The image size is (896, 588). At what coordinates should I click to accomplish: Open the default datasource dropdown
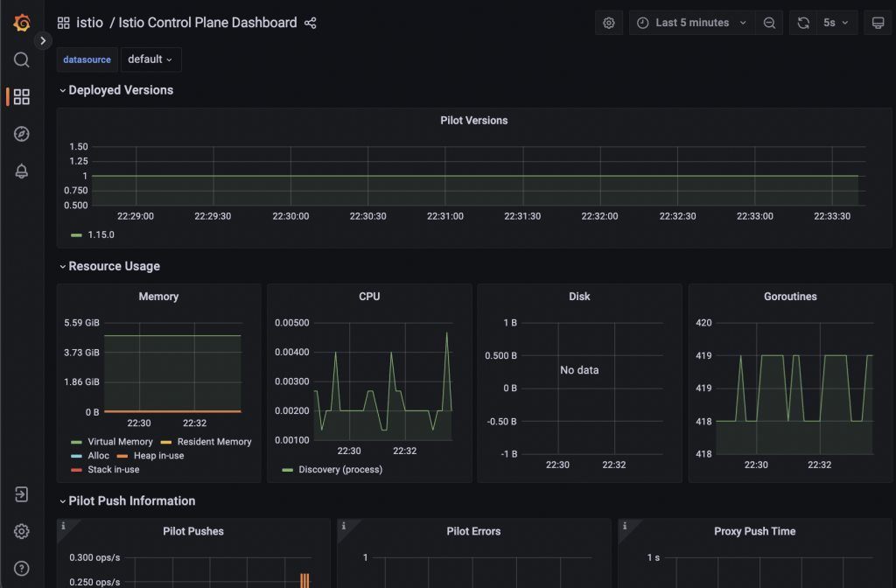[x=150, y=59]
